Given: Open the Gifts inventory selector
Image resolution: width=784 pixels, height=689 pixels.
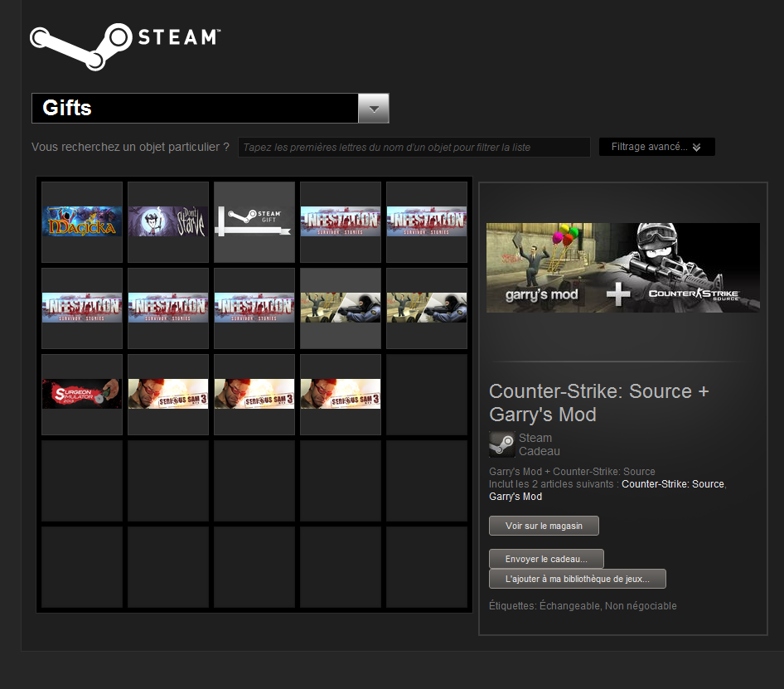Looking at the screenshot, I should coord(195,109).
